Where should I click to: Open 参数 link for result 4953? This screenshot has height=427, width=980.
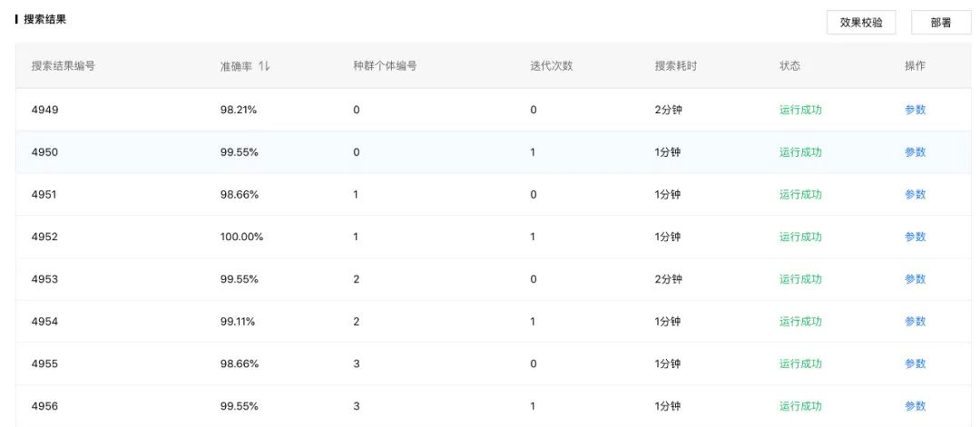[915, 279]
